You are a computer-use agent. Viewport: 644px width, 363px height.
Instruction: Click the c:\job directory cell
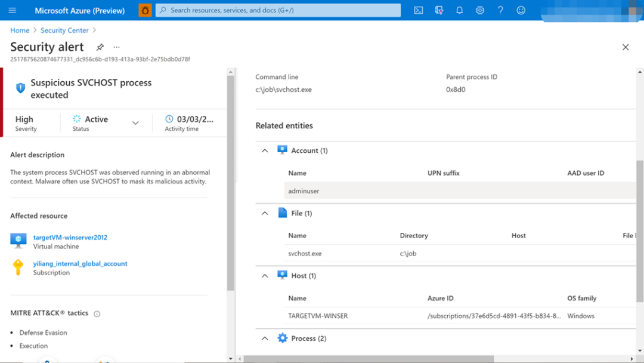pos(408,253)
